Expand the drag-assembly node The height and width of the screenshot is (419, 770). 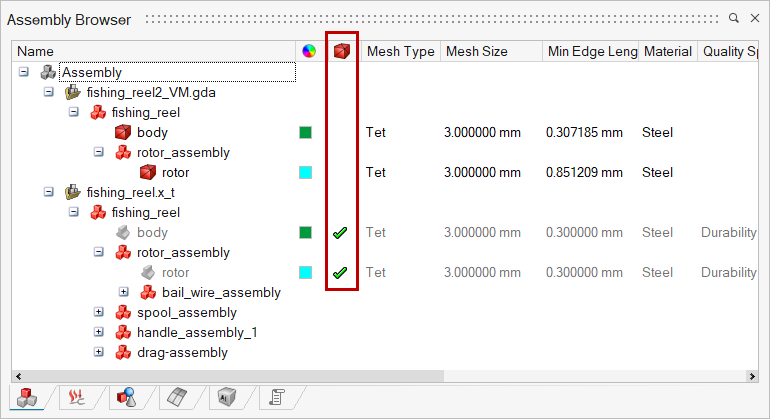[99, 352]
